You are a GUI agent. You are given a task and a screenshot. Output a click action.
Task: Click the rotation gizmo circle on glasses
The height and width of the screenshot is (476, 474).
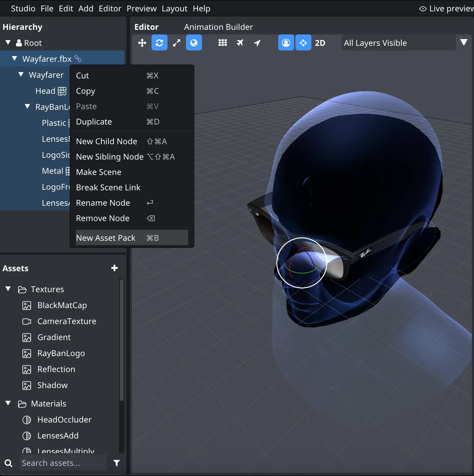point(302,263)
